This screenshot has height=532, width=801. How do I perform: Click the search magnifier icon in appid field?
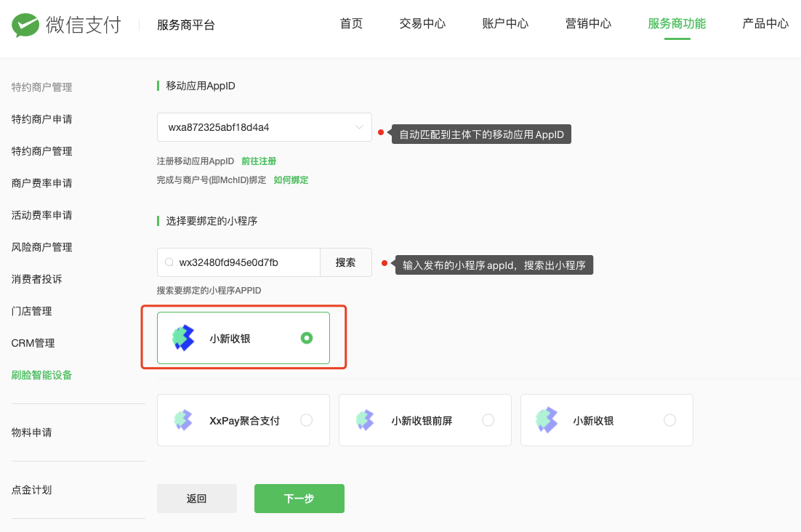169,262
